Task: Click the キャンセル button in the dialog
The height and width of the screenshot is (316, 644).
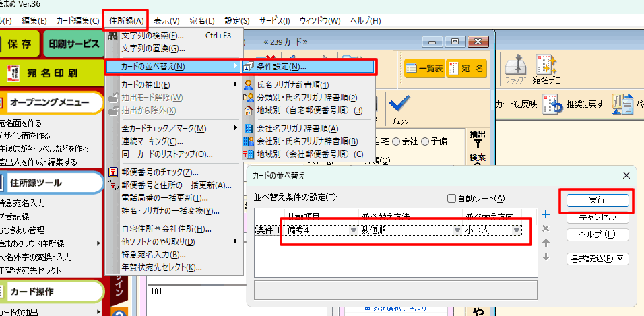Action: pos(597,217)
